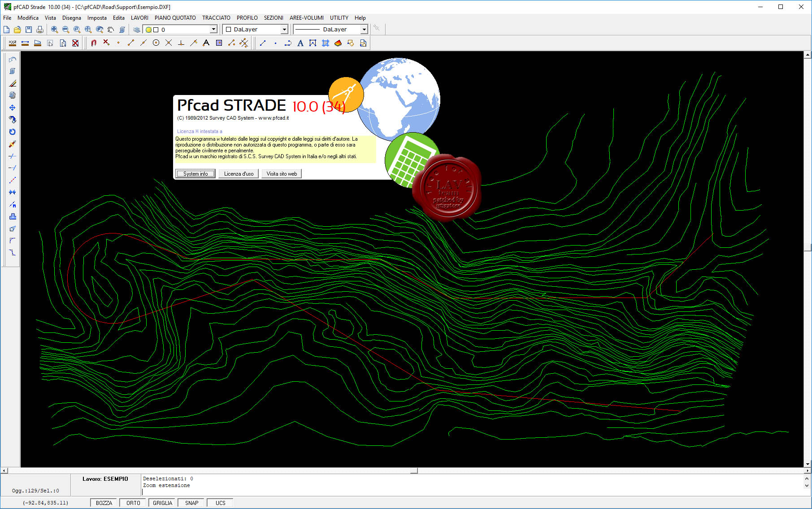Open the PROFILO menu
Image resolution: width=812 pixels, height=509 pixels.
pos(247,18)
